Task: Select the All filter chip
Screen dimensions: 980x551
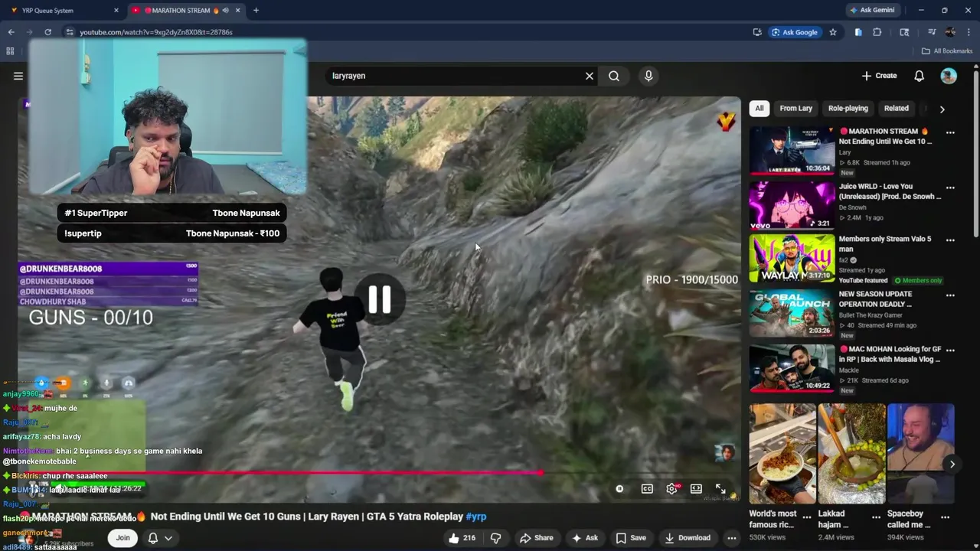Action: (x=759, y=109)
